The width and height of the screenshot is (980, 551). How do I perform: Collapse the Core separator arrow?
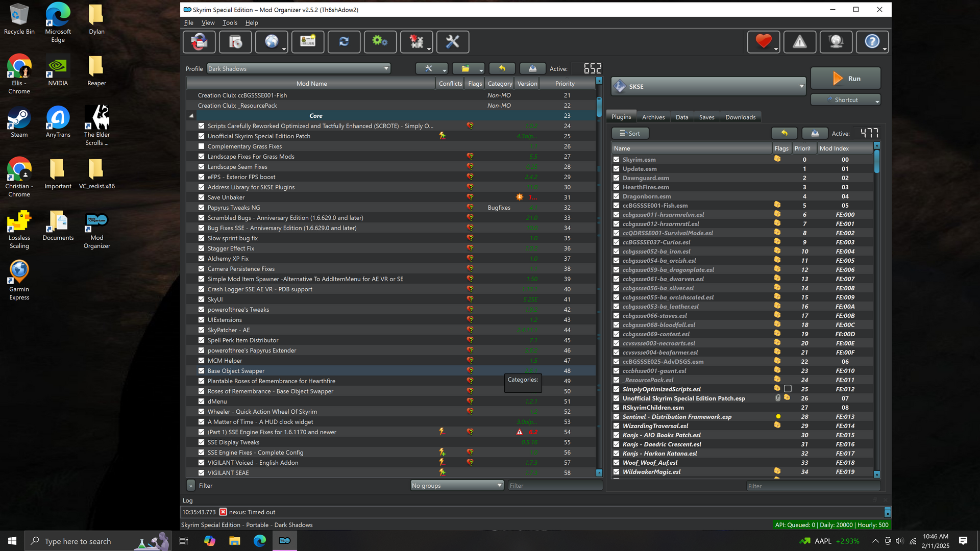[x=191, y=116]
